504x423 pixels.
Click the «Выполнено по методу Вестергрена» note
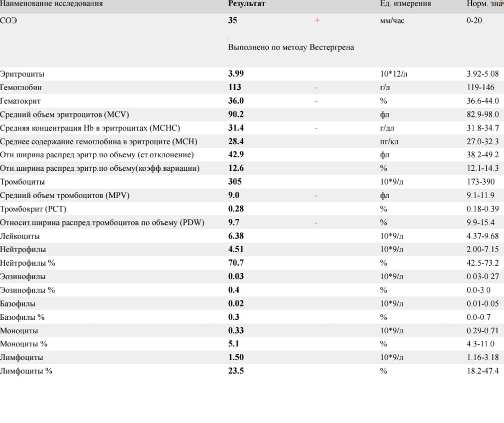pyautogui.click(x=291, y=47)
